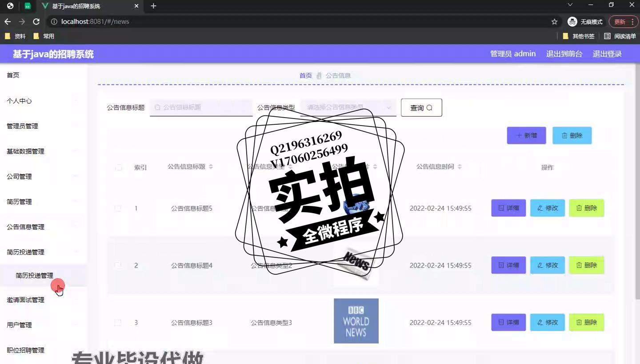Open the 公告信息类型 dropdown filter
This screenshot has width=640, height=364.
pyautogui.click(x=348, y=107)
